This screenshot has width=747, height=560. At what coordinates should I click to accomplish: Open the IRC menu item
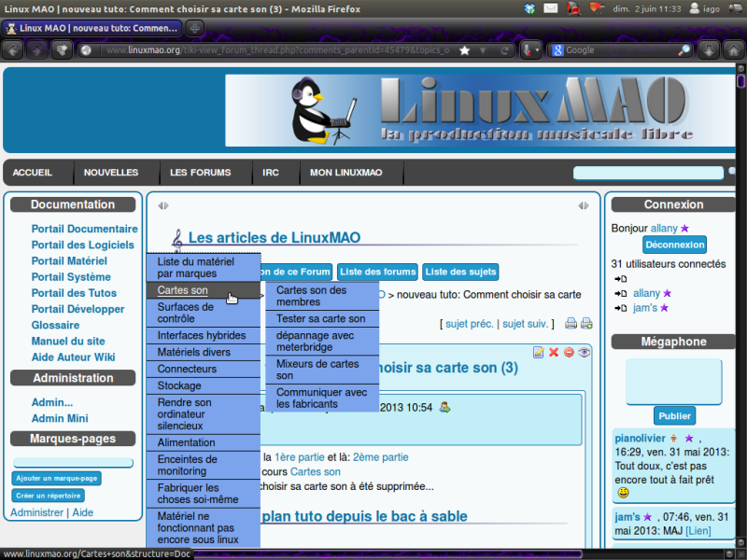pos(271,173)
